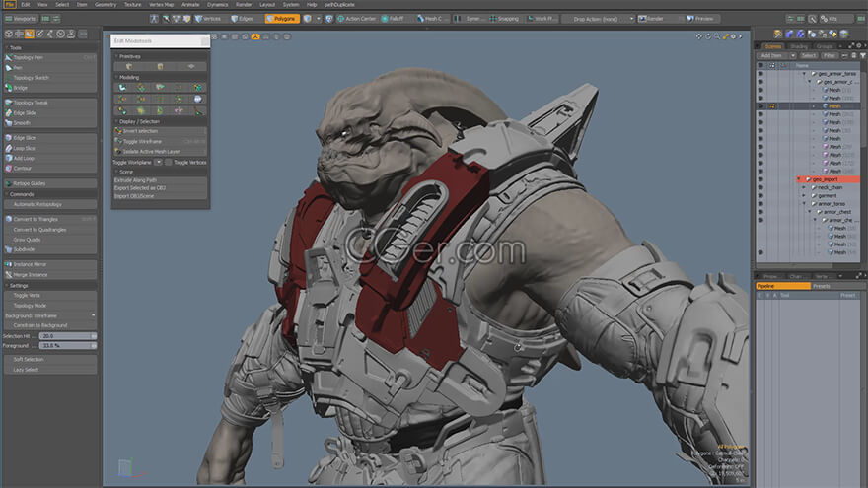The height and width of the screenshot is (488, 868).
Task: Click the Toggle Verts setting
Action: click(x=50, y=296)
